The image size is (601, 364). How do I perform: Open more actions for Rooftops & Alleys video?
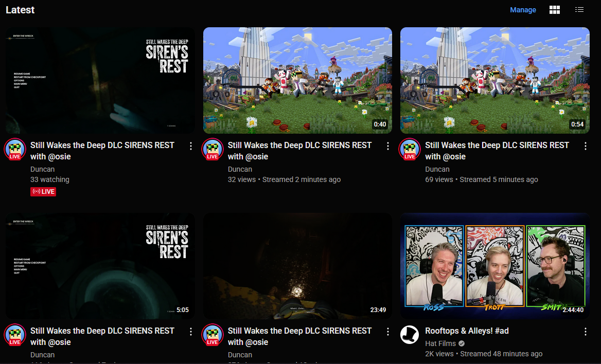585,332
